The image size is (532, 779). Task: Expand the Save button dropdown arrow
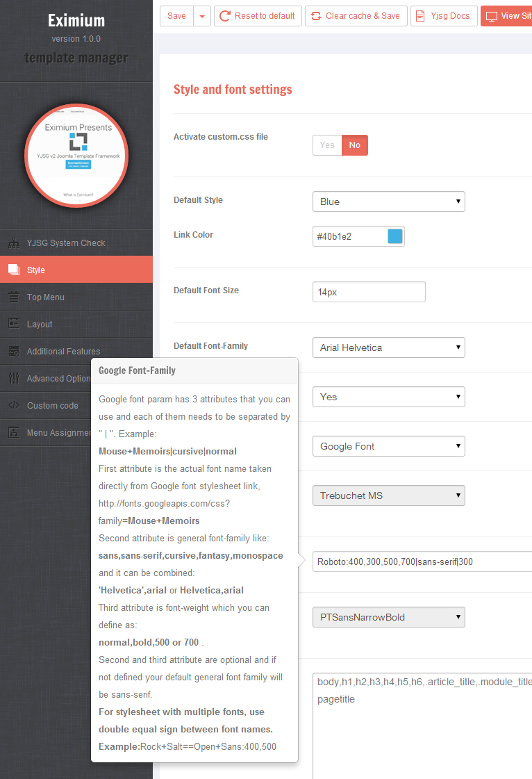pos(202,16)
